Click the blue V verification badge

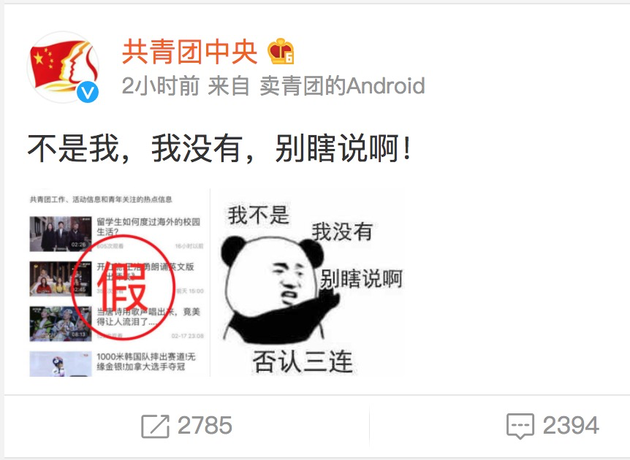[x=88, y=92]
